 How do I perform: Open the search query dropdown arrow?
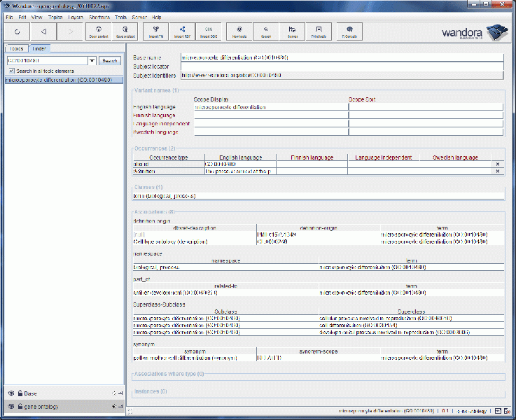coord(92,61)
